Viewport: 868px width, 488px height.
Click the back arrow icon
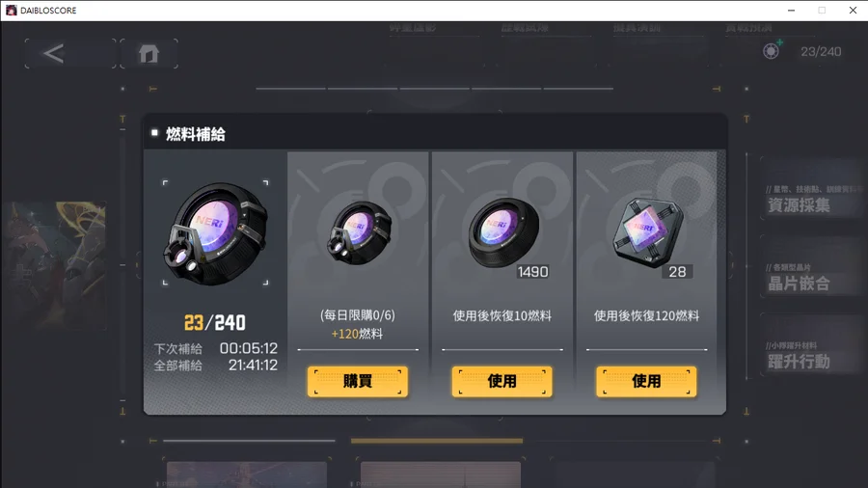click(54, 54)
